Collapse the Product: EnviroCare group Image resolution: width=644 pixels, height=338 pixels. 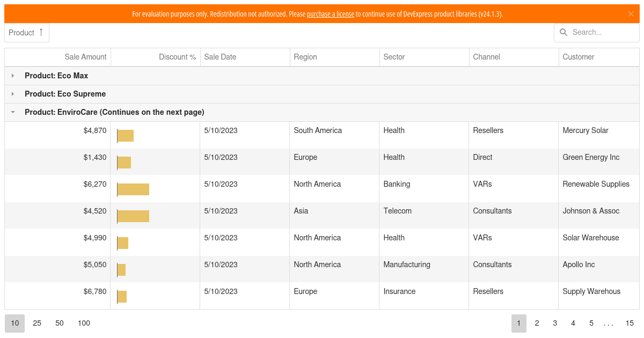click(13, 112)
